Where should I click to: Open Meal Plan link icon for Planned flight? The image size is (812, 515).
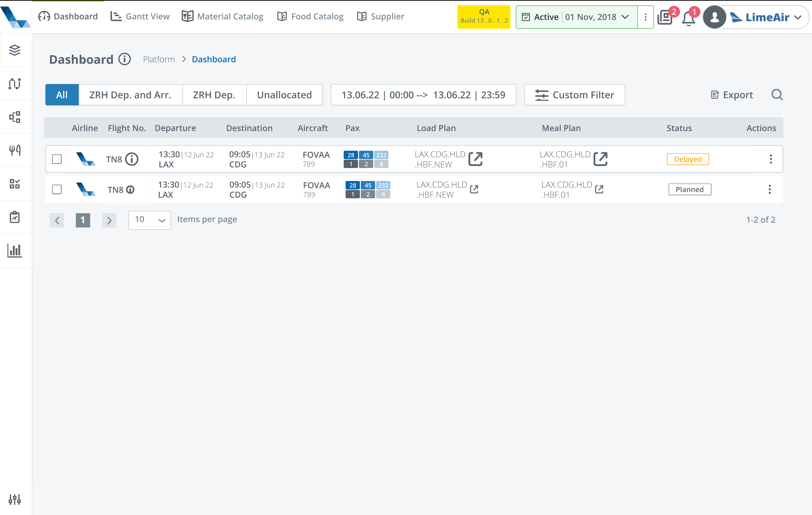coord(599,189)
